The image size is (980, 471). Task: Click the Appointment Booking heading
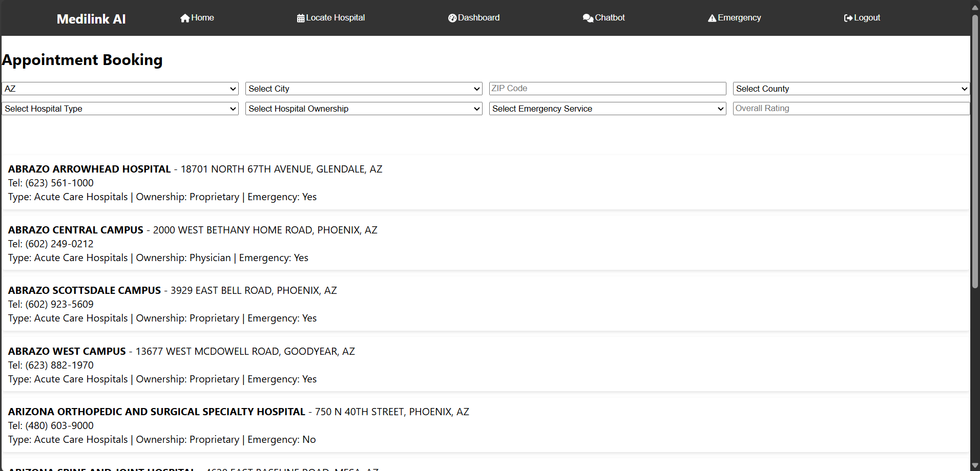coord(82,60)
